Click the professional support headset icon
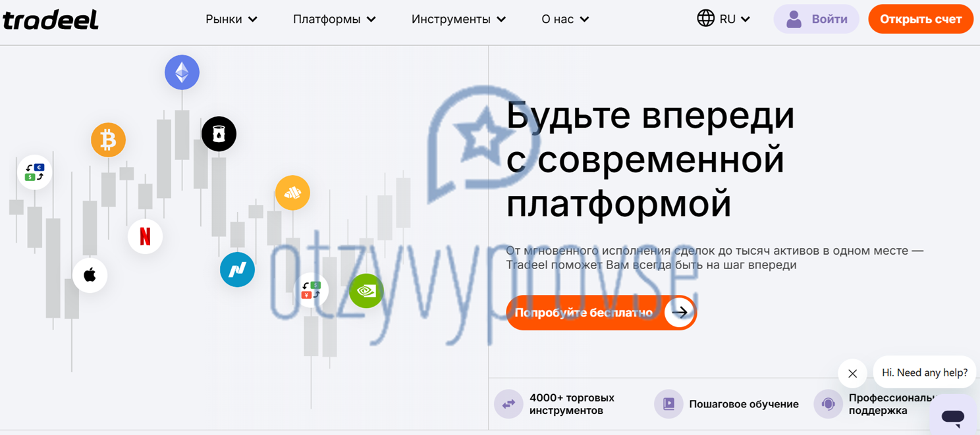Screen dimensions: 980x435 point(829,404)
